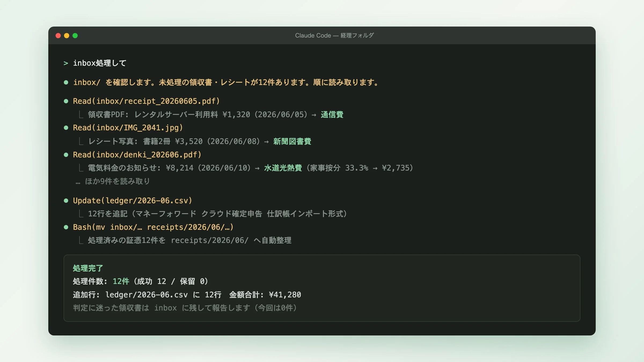The width and height of the screenshot is (644, 362).
Task: Select the message 'inbox/ を確認します。未処理の領収書'
Action: pyautogui.click(x=226, y=82)
